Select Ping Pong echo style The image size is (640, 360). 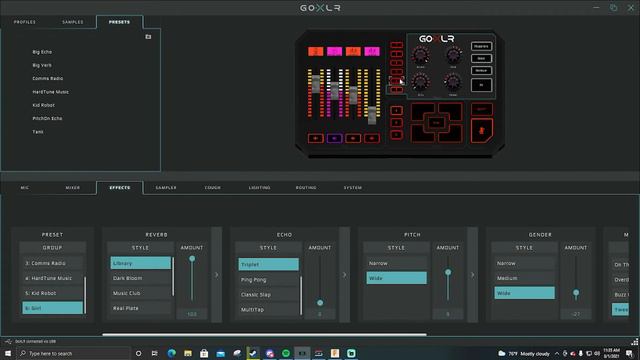coord(268,280)
